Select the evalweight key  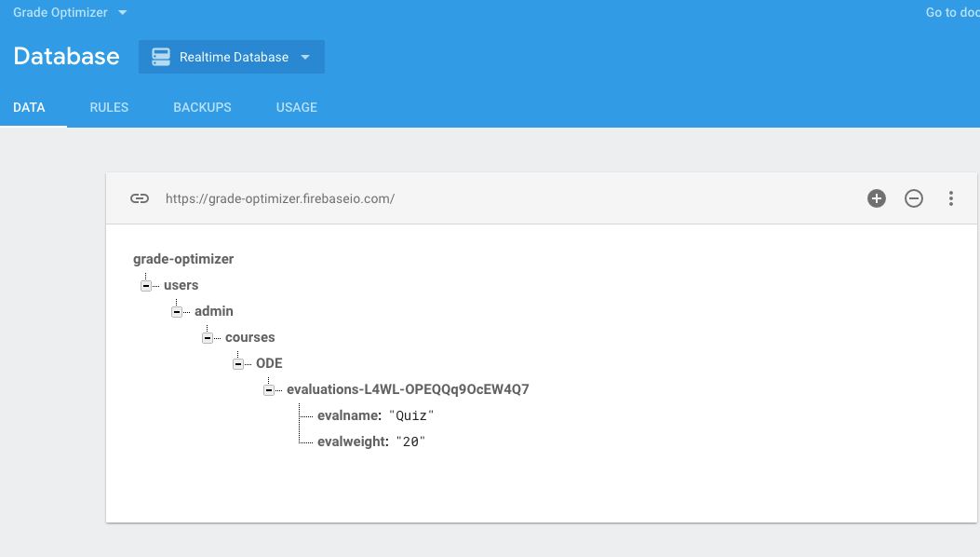353,442
